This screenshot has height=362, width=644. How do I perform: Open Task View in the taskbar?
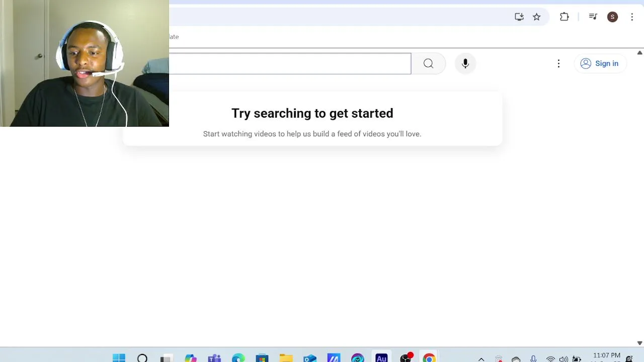click(166, 358)
